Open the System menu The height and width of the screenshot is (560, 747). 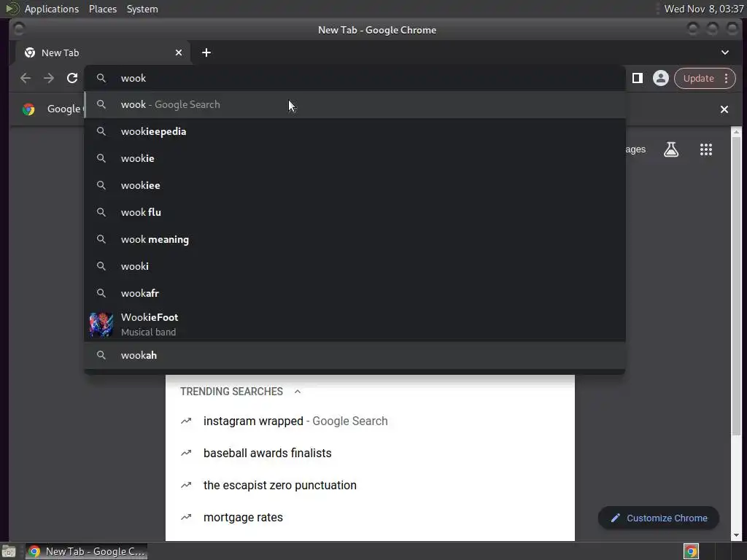pos(142,9)
